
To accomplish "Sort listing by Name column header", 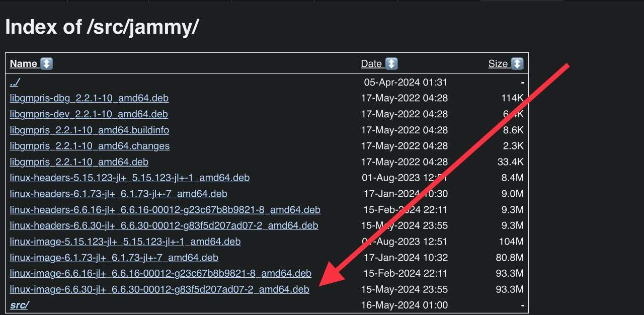I will tap(24, 64).
